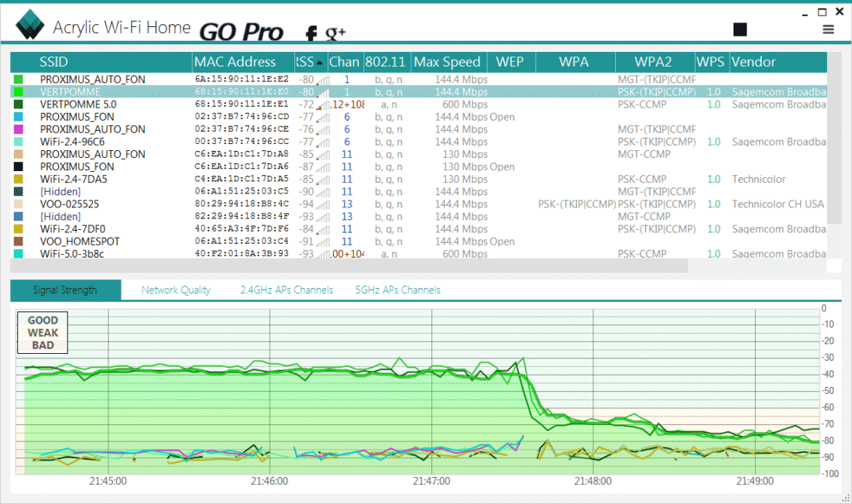The width and height of the screenshot is (852, 504).
Task: Switch to the Network Quality tab
Action: tap(176, 290)
